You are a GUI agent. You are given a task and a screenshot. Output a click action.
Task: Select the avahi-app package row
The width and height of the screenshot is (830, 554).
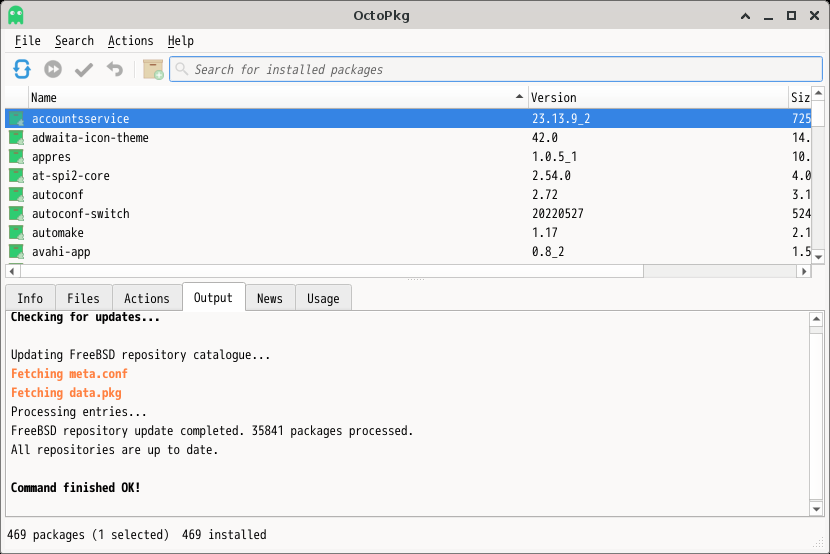point(408,252)
